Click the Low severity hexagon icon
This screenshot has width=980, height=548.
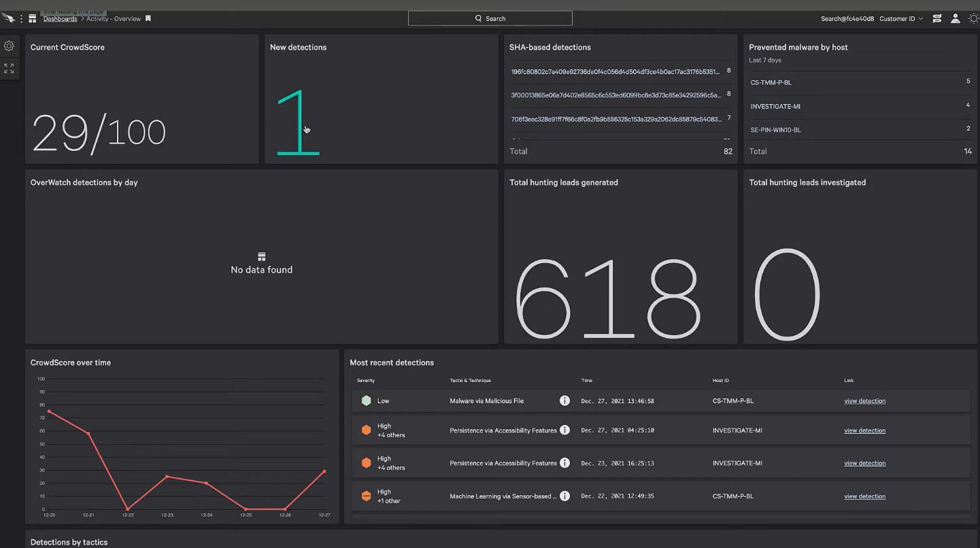(367, 401)
